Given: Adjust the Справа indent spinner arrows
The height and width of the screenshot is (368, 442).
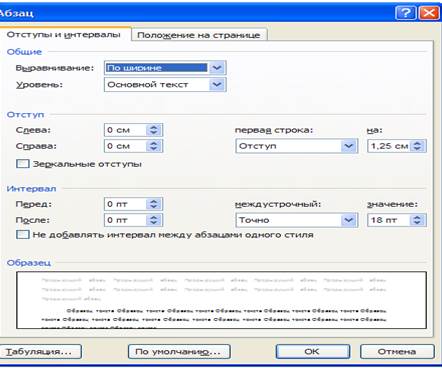Looking at the screenshot, I should [x=154, y=146].
